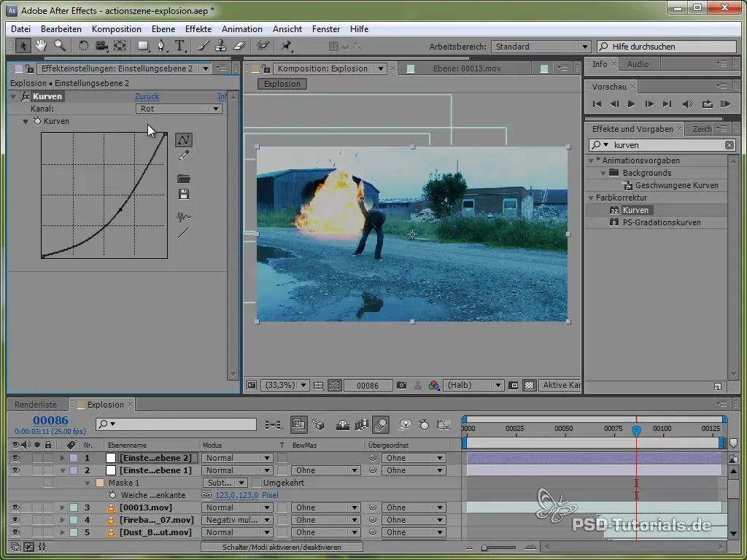Select the Brush tool
Image resolution: width=747 pixels, height=560 pixels.
pos(204,46)
